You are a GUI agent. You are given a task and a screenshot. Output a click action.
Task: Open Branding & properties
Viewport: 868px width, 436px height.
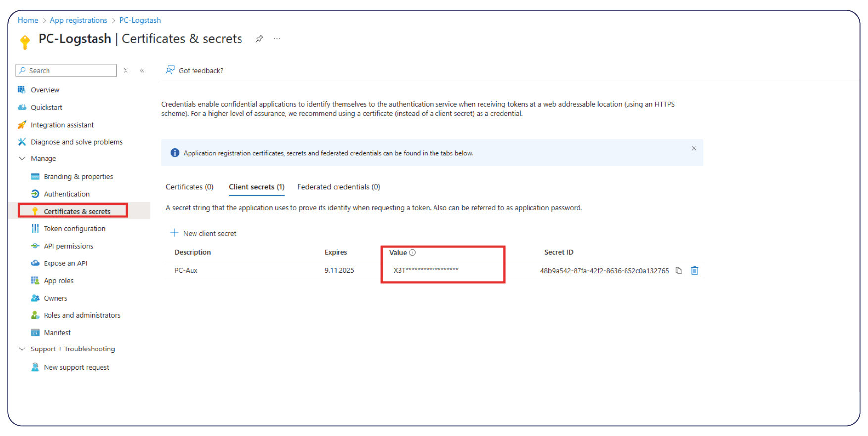click(78, 176)
